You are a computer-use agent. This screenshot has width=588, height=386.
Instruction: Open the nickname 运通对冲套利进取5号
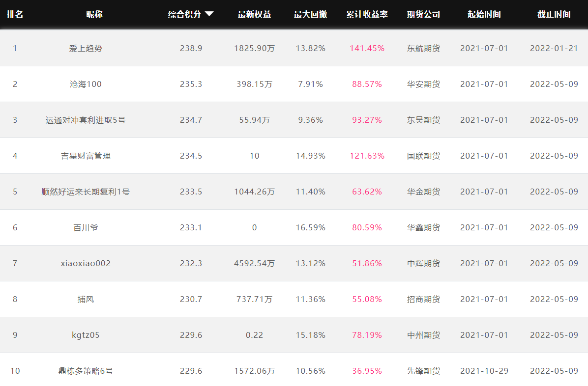pos(86,120)
